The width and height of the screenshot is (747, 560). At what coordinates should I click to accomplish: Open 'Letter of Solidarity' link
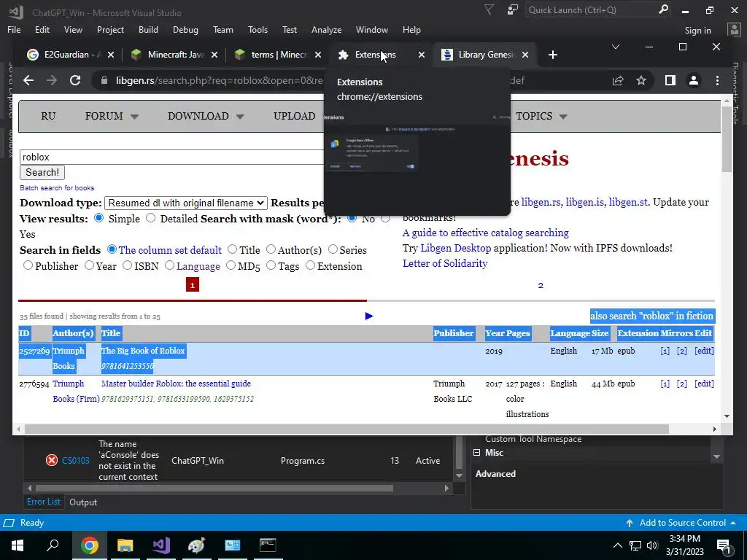[x=445, y=263]
